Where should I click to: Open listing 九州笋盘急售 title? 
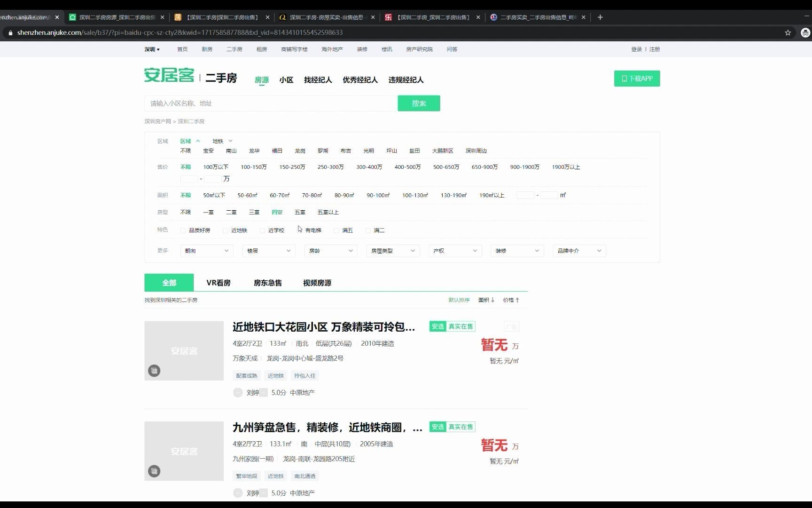pos(328,427)
